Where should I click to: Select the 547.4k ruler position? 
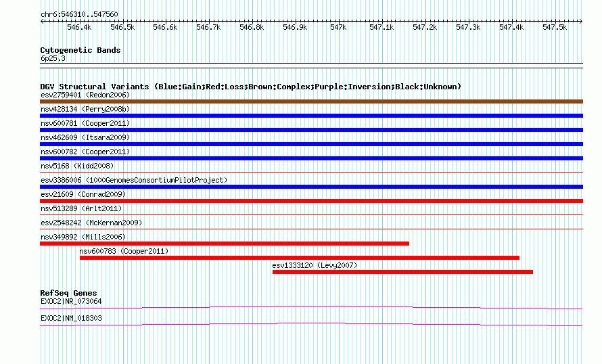pos(511,27)
